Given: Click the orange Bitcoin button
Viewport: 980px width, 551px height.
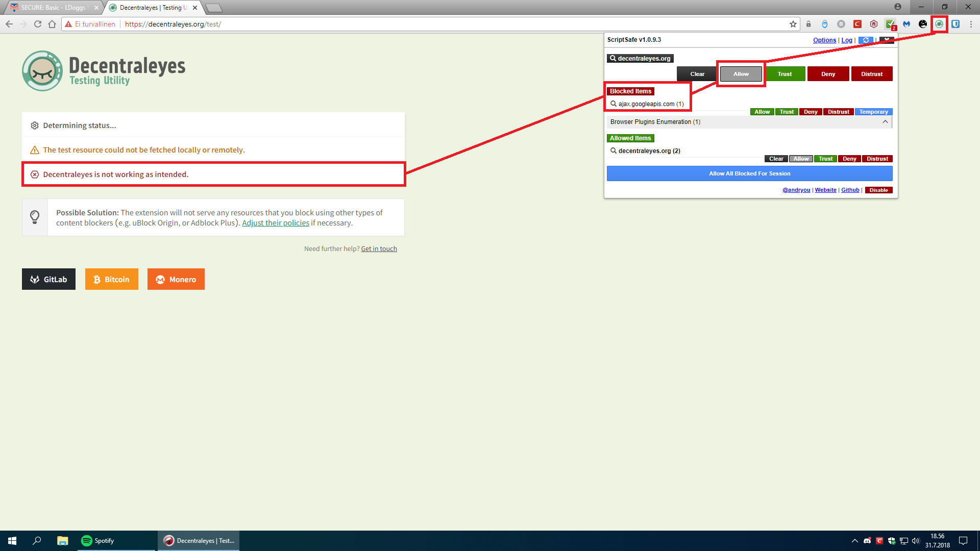Looking at the screenshot, I should pyautogui.click(x=111, y=279).
